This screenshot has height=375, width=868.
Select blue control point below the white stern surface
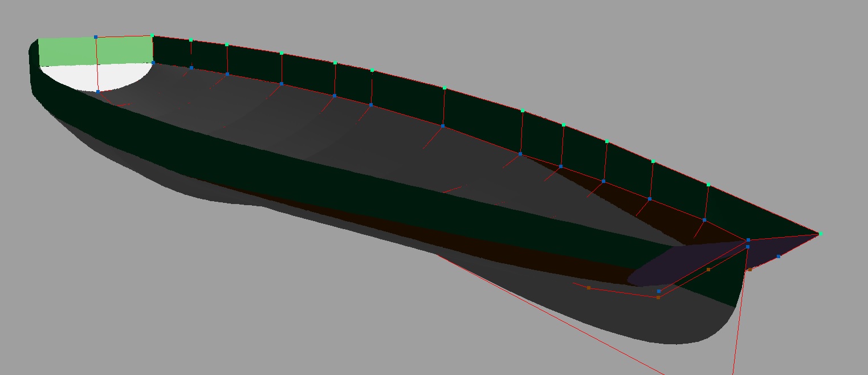pos(98,91)
